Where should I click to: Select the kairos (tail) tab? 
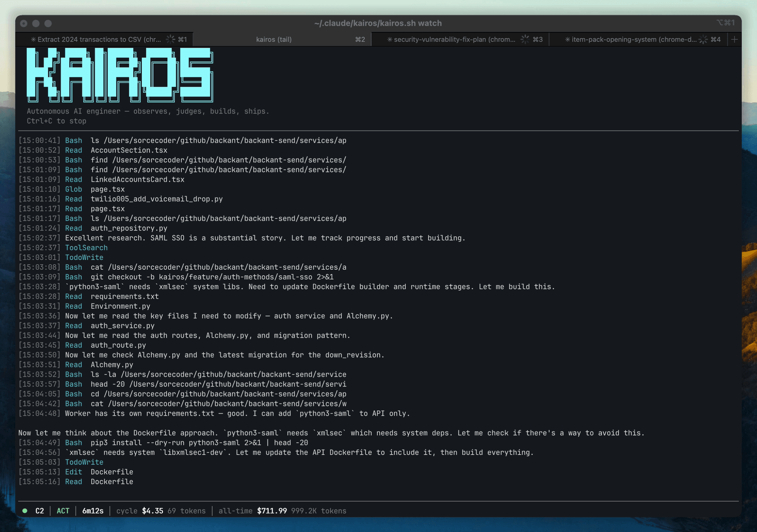pos(282,39)
